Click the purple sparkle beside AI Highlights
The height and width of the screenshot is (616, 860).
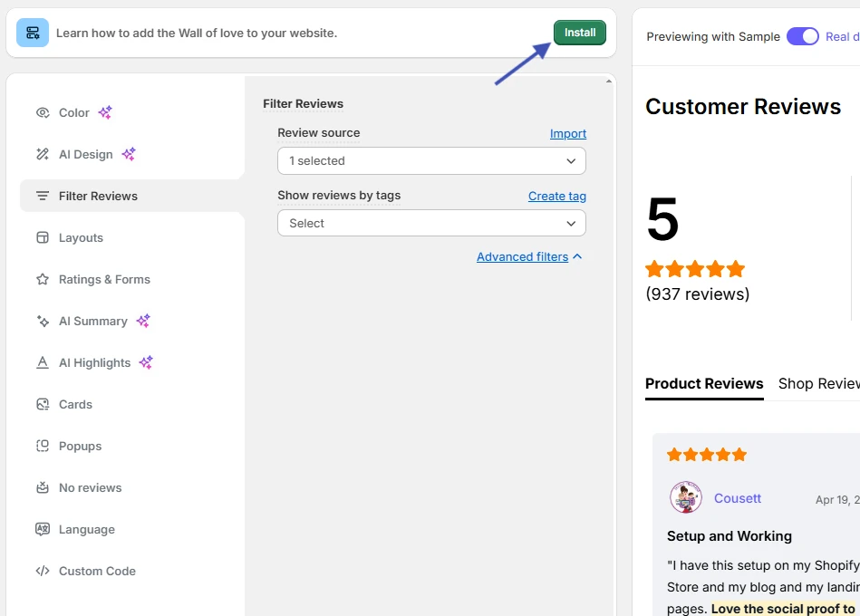(146, 362)
